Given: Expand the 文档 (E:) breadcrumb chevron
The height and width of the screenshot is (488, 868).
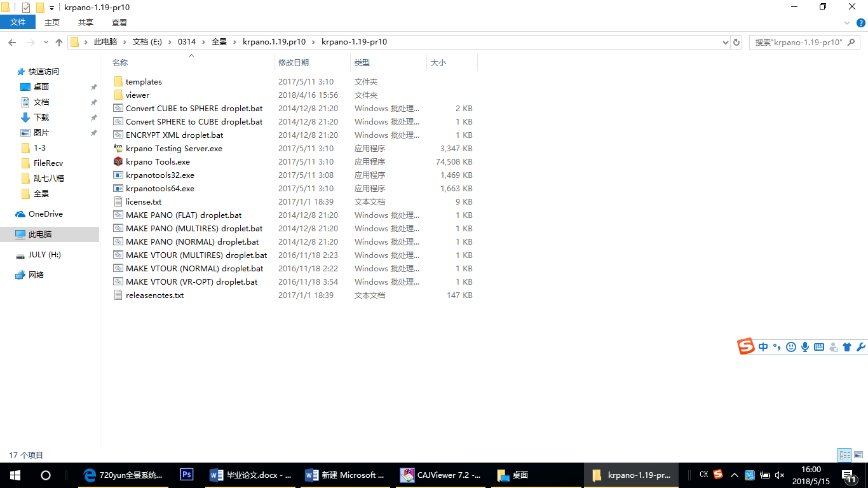Looking at the screenshot, I should click(170, 42).
